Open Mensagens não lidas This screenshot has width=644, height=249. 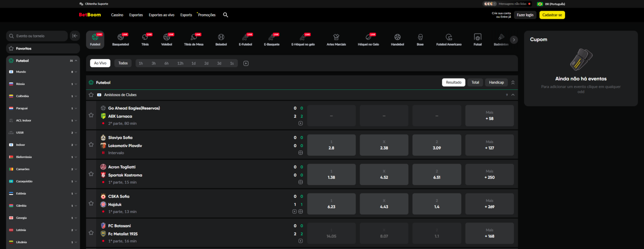pos(507,4)
